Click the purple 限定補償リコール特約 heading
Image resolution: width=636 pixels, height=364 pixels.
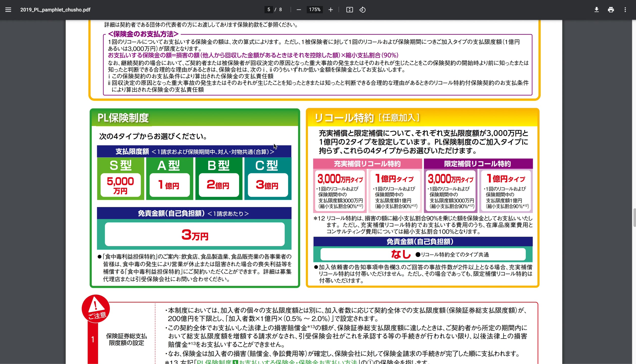pyautogui.click(x=478, y=164)
